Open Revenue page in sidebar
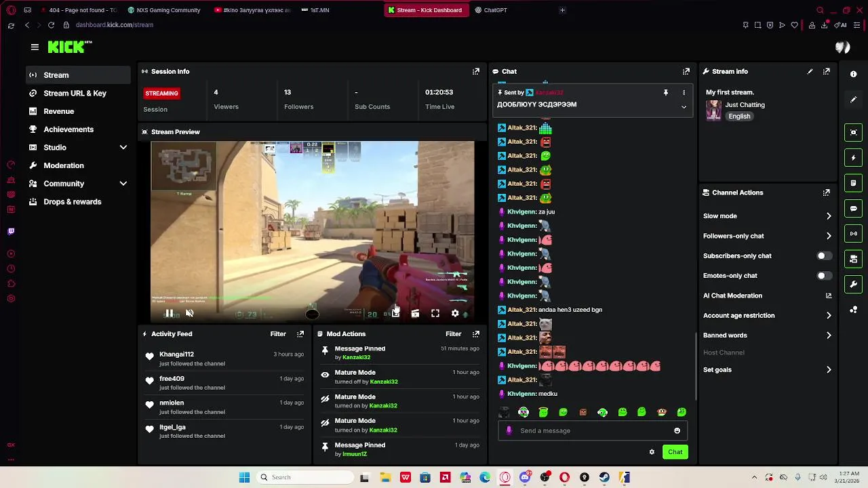Viewport: 868px width, 488px height. tap(78, 111)
